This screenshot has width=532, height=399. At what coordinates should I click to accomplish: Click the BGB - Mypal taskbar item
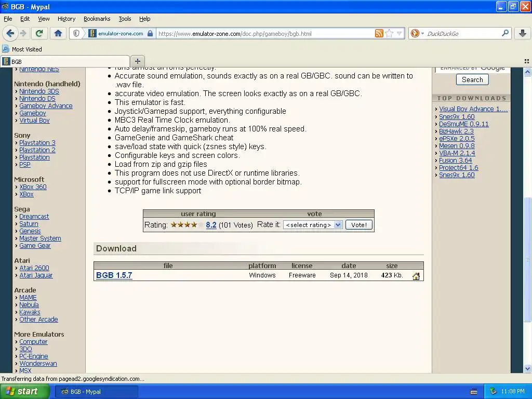click(96, 392)
